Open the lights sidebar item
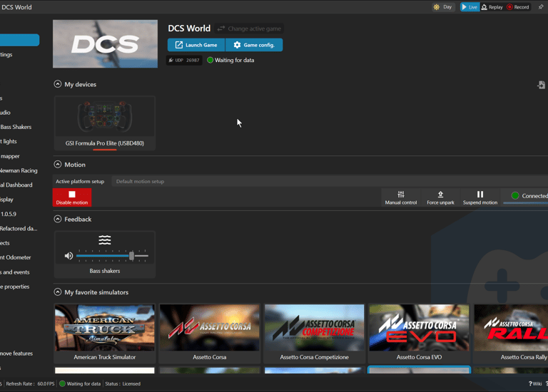Image resolution: width=548 pixels, height=392 pixels. 9,141
